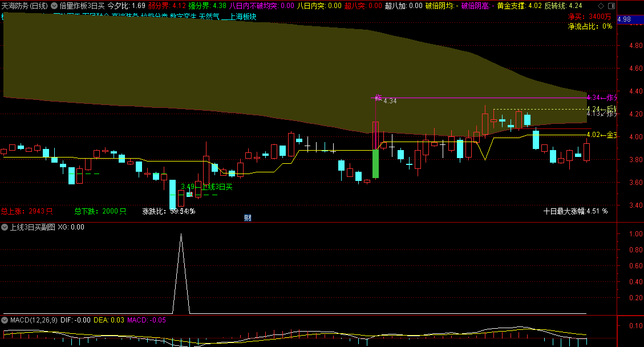
Task: Click the MACD(12,26,9) label
Action: coord(34,320)
